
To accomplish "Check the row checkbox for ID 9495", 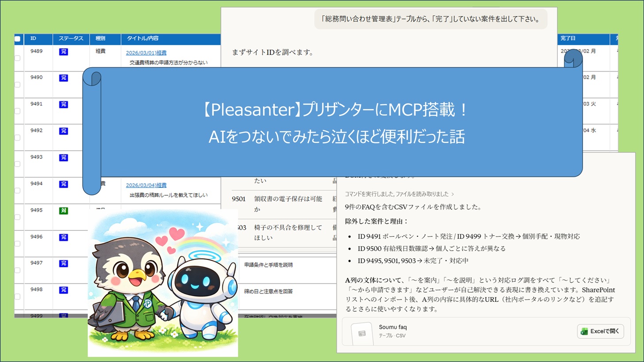I will tap(17, 217).
